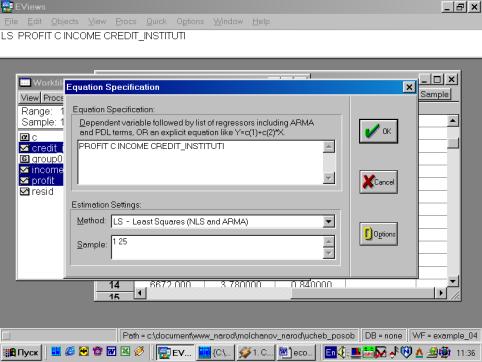This screenshot has width=482, height=362.
Task: Click the workfile window title icon
Action: tap(25, 82)
